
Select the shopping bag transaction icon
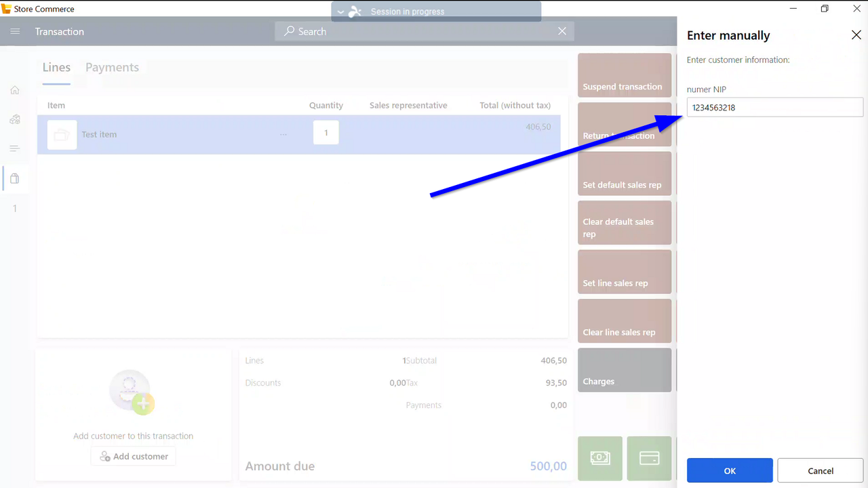pyautogui.click(x=15, y=179)
